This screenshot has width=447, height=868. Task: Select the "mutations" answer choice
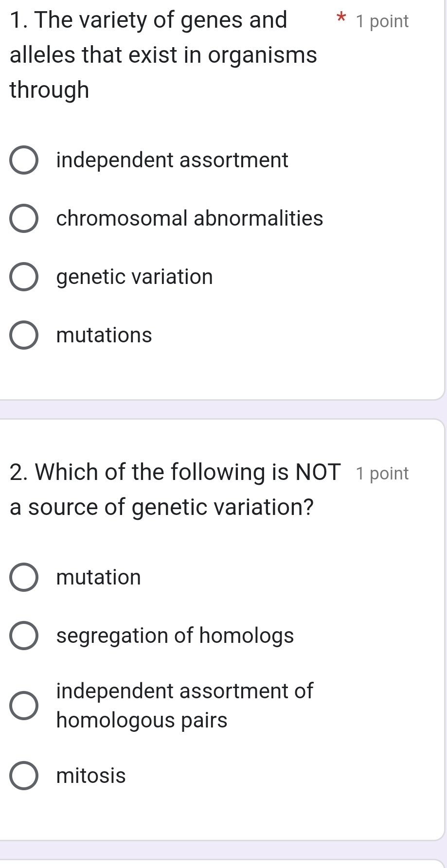click(x=104, y=335)
